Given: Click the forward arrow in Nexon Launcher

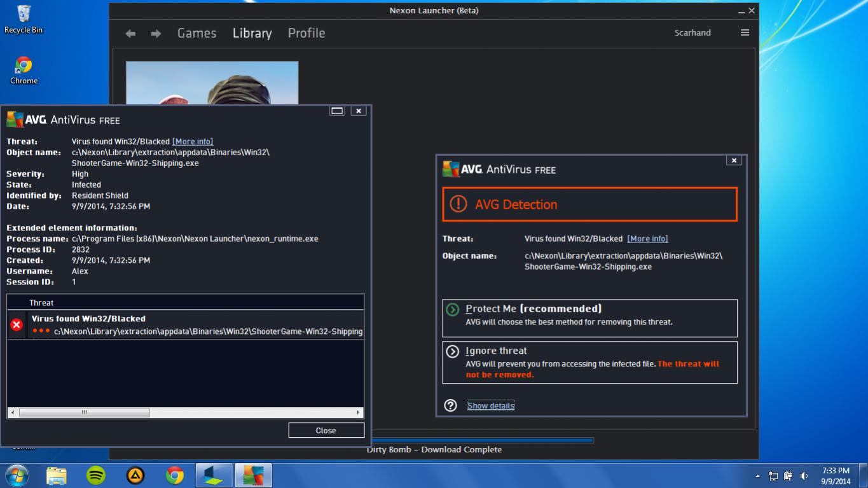Looking at the screenshot, I should click(156, 34).
